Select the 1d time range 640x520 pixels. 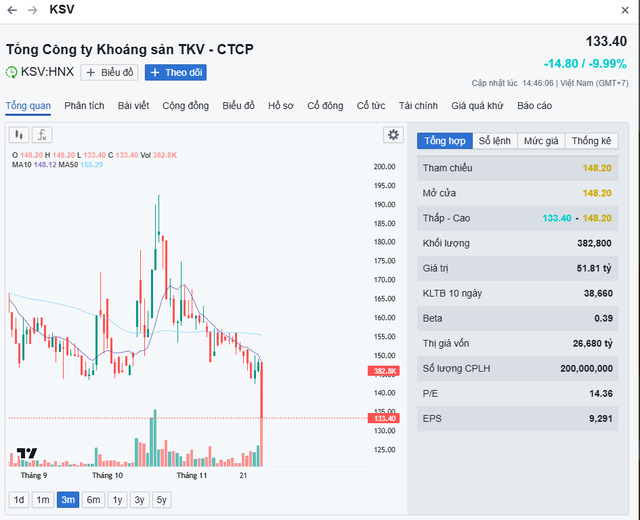click(19, 500)
